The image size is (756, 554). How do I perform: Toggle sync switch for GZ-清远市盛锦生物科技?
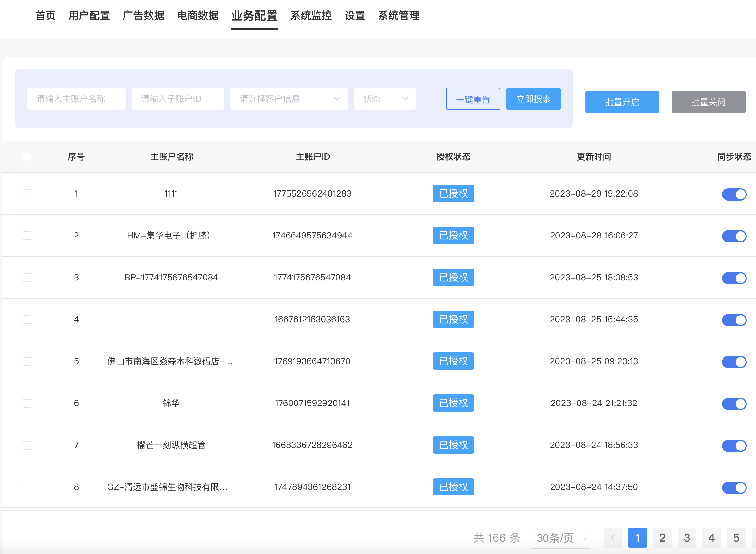(x=734, y=488)
